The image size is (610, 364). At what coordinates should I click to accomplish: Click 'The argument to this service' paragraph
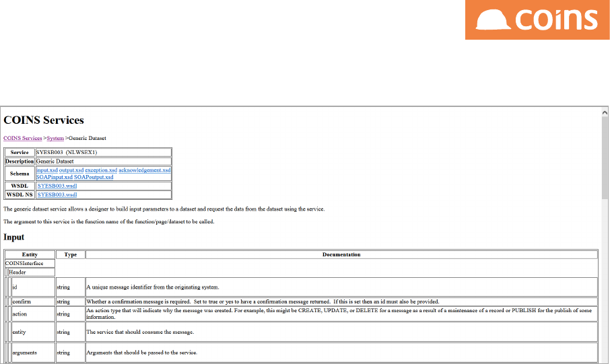click(109, 221)
